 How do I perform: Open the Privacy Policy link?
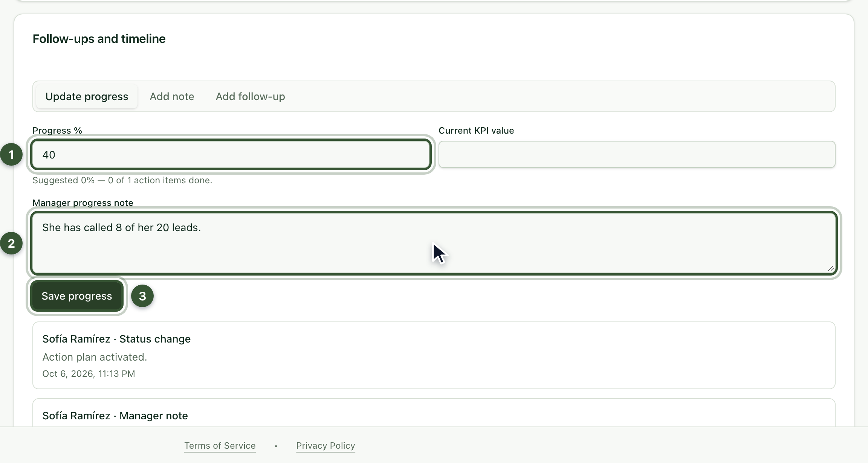tap(325, 446)
